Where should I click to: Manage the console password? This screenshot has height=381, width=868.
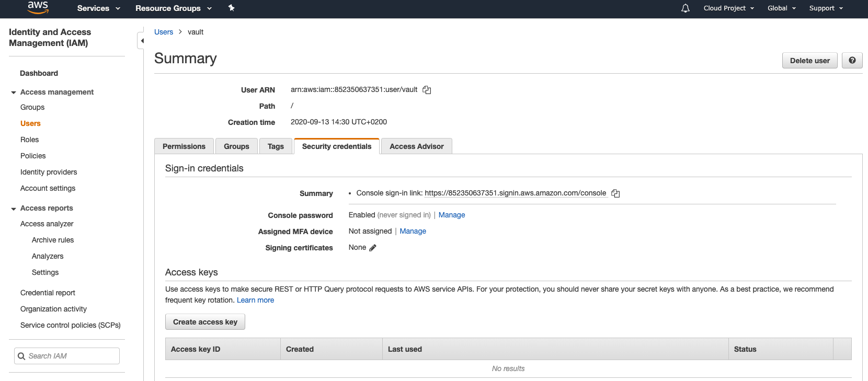click(x=452, y=215)
